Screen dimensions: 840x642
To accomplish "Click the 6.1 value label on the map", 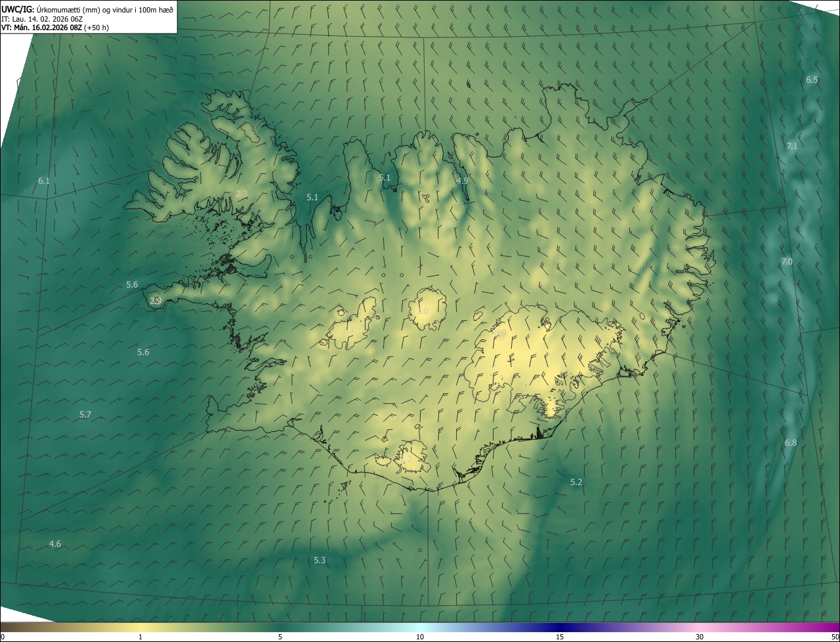I will point(44,181).
